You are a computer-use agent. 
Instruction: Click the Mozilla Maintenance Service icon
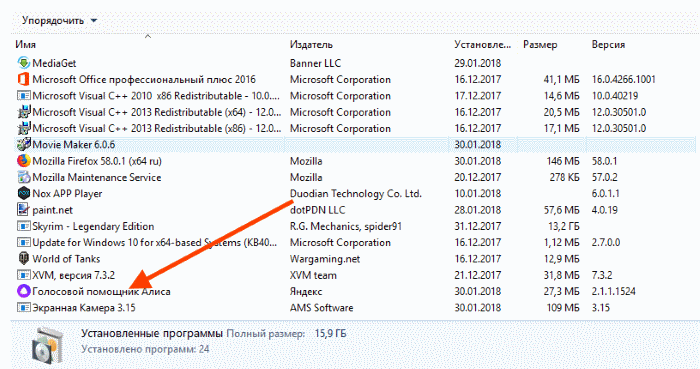click(24, 177)
